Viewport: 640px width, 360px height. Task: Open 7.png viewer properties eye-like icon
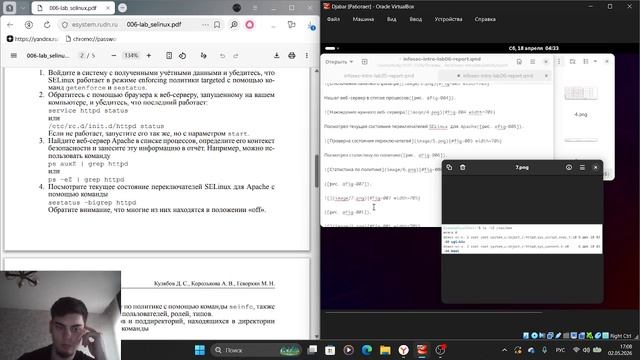click(569, 167)
